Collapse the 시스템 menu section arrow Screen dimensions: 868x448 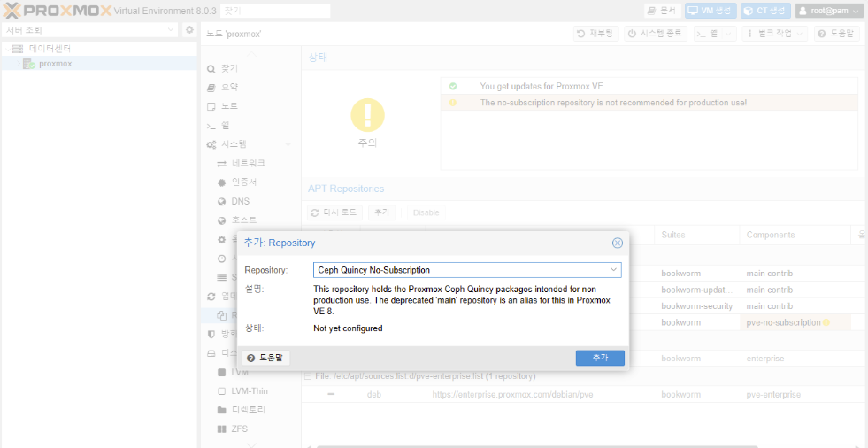[288, 144]
